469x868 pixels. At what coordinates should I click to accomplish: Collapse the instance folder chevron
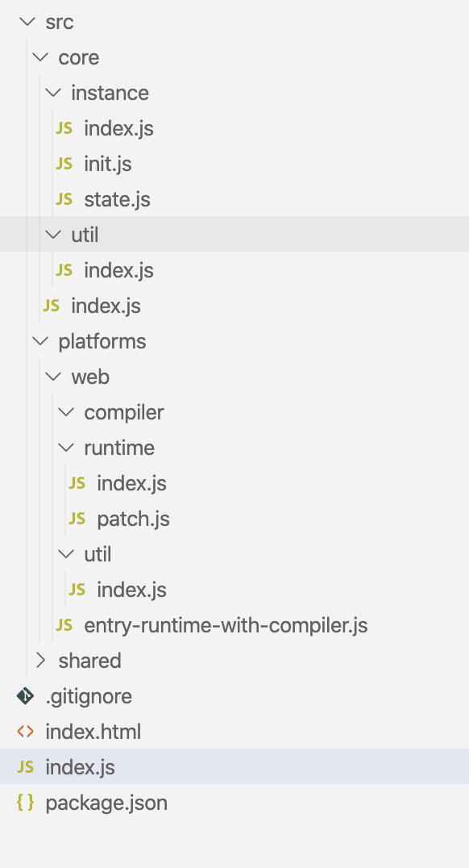click(x=53, y=93)
